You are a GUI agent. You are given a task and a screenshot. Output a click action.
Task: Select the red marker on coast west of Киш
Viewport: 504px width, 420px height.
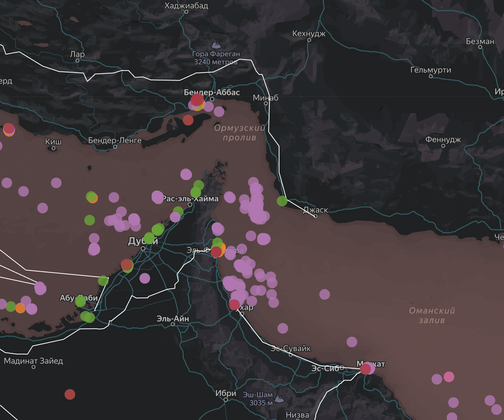click(9, 128)
